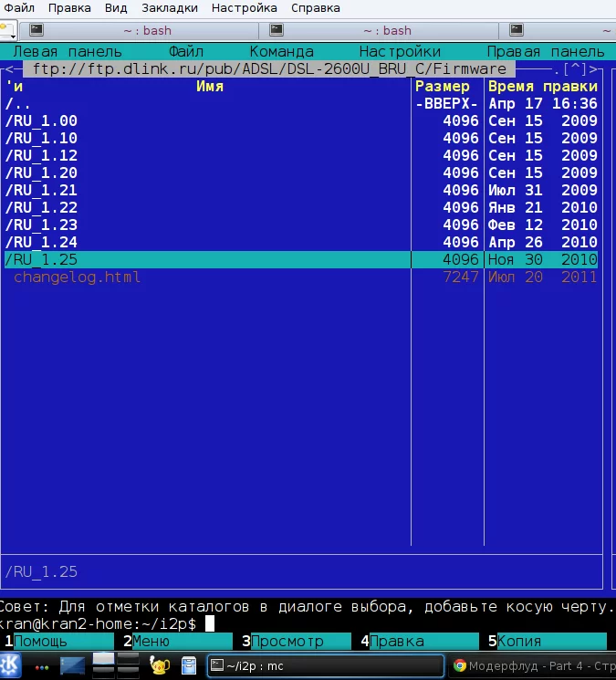This screenshot has width=616, height=680.
Task: Click the size value 7247
Action: pyautogui.click(x=460, y=277)
